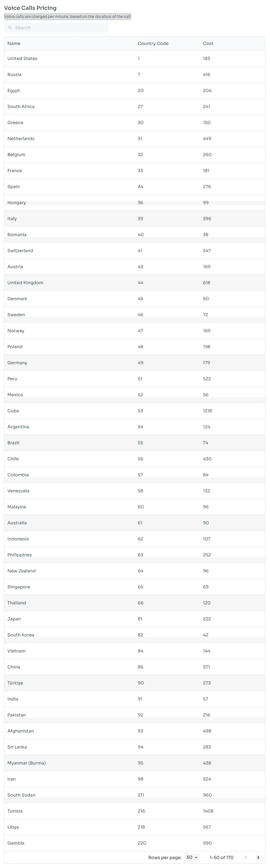Open the rows per page dropdown
This screenshot has height=868, width=270.
(x=192, y=857)
